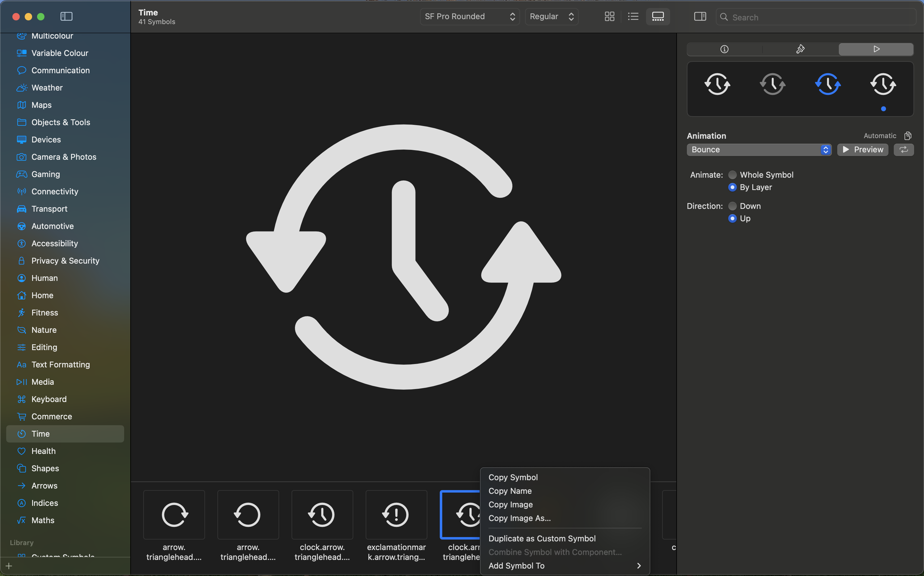Open Camera & Photos category

pyautogui.click(x=65, y=157)
